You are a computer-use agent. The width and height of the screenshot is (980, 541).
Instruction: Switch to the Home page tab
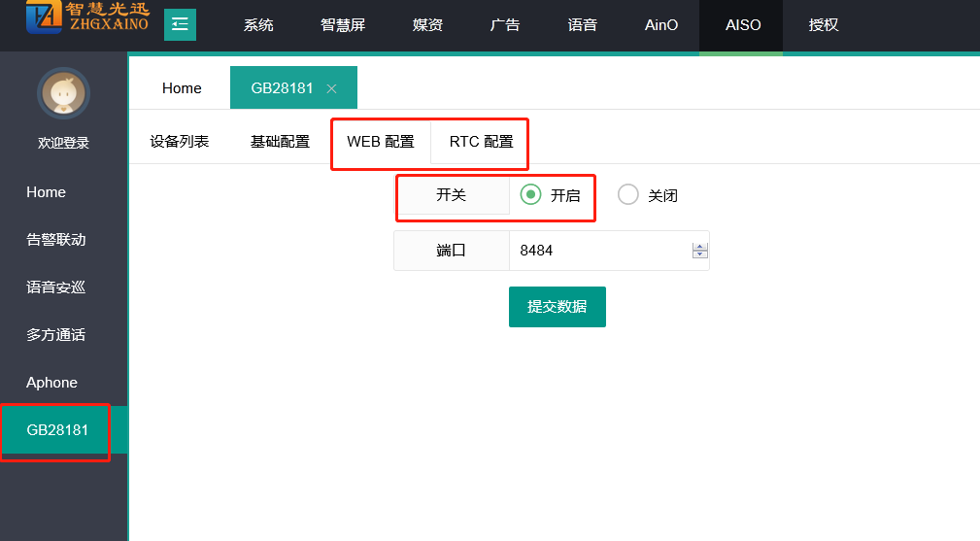(x=182, y=88)
